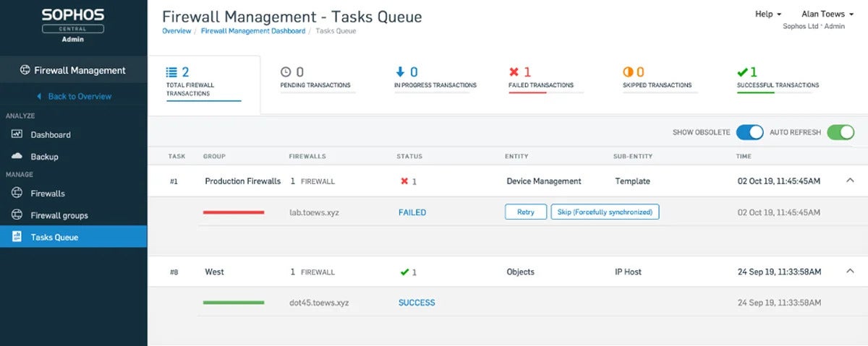Click the Firewall groups icon
This screenshot has width=868, height=346.
point(17,215)
